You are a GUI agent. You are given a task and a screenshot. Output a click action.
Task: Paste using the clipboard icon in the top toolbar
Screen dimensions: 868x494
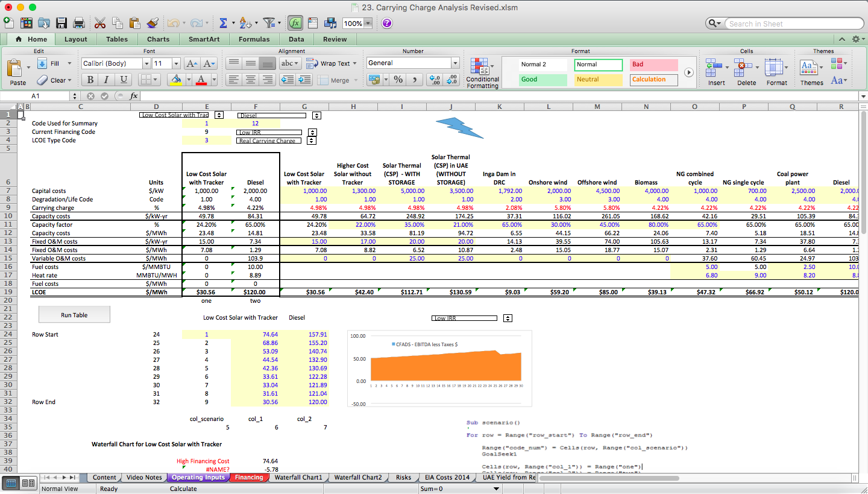tap(135, 23)
